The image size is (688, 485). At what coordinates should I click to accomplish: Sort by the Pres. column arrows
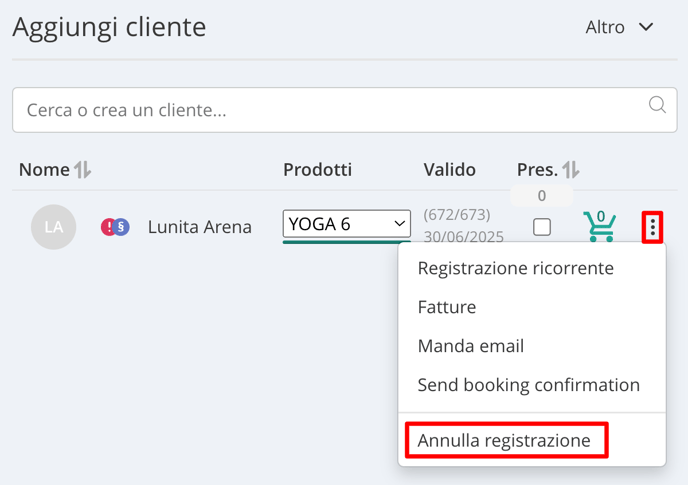pyautogui.click(x=570, y=169)
